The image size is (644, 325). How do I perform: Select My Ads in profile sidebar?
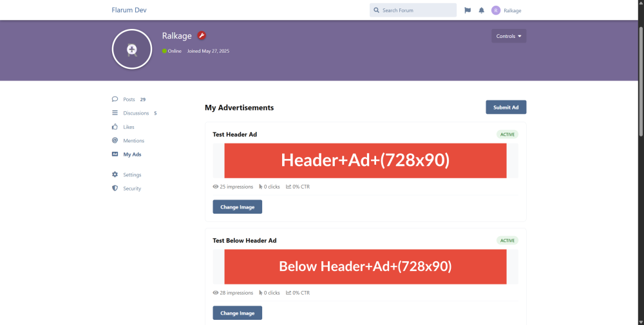tap(132, 154)
